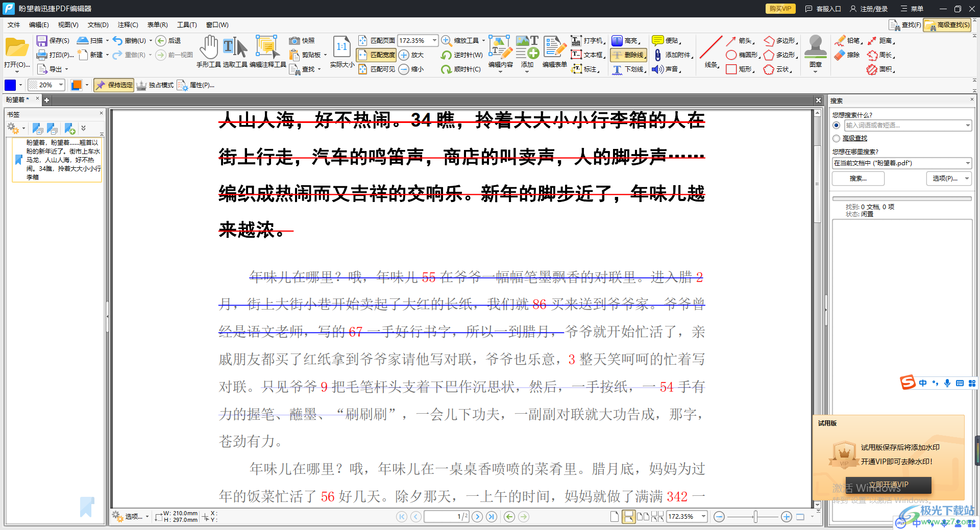
Task: Expand the opacity 20% dropdown
Action: pyautogui.click(x=61, y=85)
